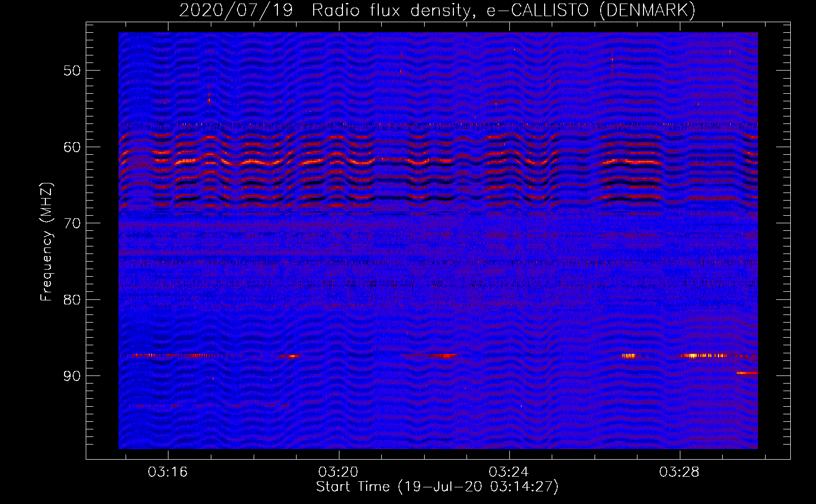Click the 'Frequency (MHZ)' axis label
This screenshot has width=816, height=504.
coord(46,242)
